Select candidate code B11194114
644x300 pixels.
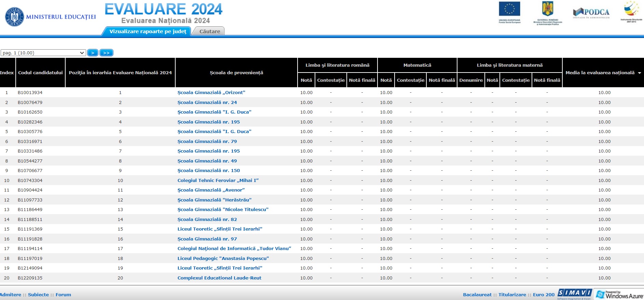point(30,248)
